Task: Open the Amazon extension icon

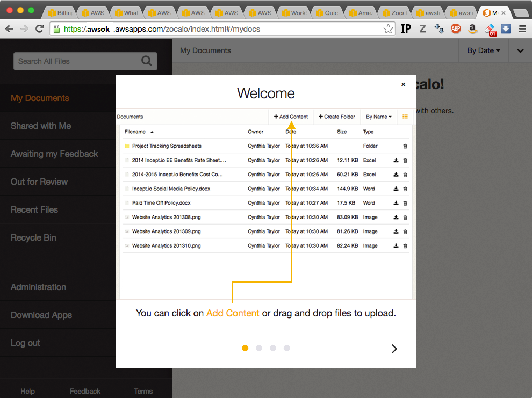Action: pos(472,29)
